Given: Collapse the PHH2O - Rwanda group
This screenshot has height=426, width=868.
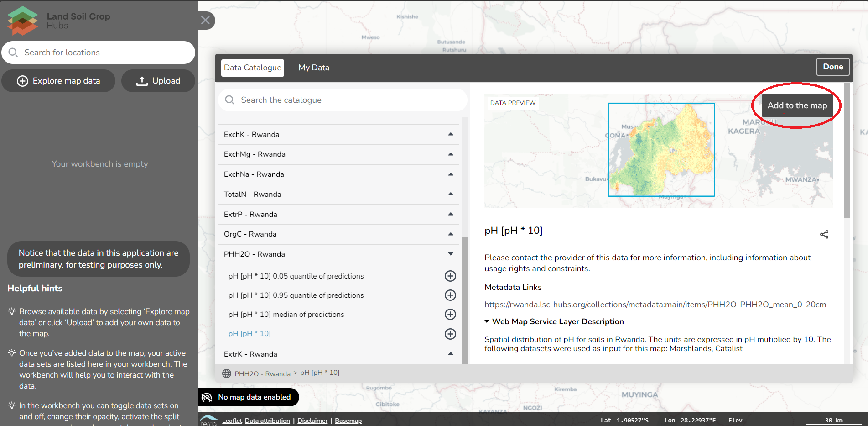Looking at the screenshot, I should tap(338, 254).
